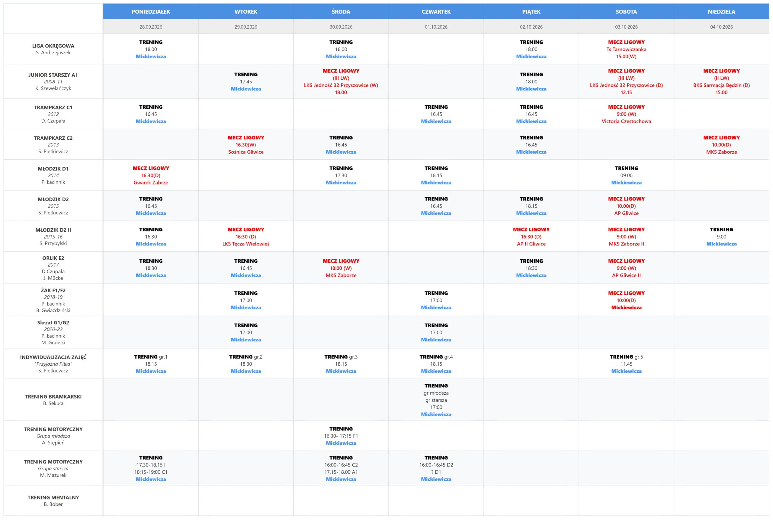Click the PONIEDZIAŁEK column header
The image size is (773, 532).
[x=151, y=12]
